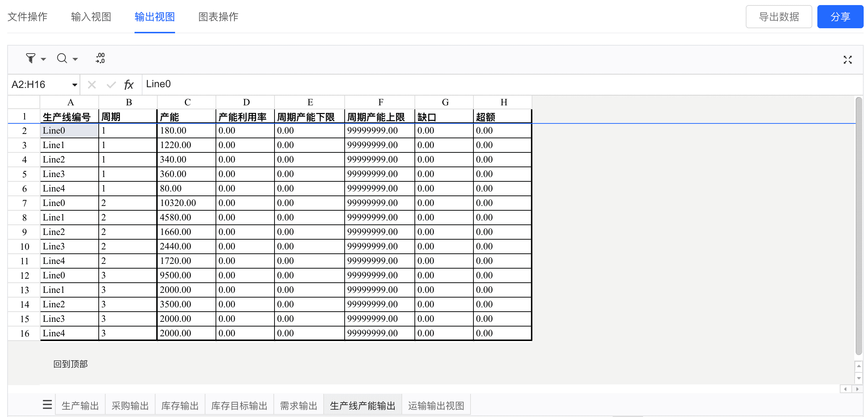Click the scroll right arrow button
Screen dimensions: 868x417
coord(857,389)
